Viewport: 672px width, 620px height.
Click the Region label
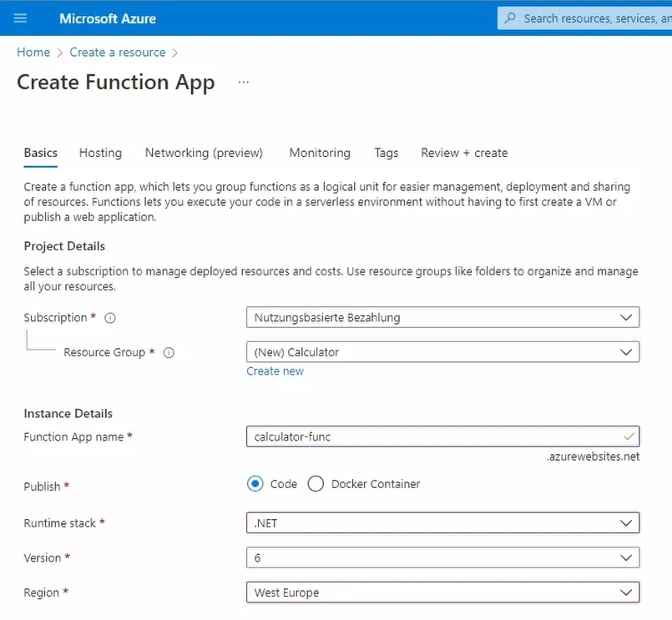pos(42,592)
